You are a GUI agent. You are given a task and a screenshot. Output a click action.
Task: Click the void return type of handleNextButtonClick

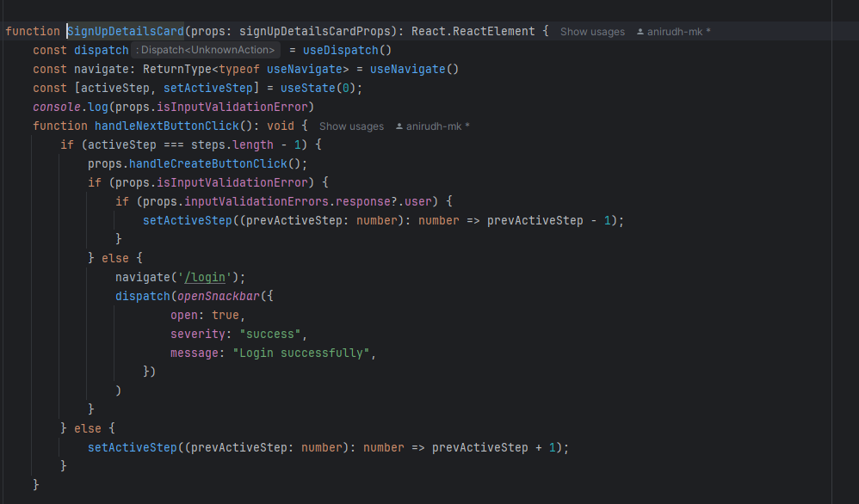[281, 126]
